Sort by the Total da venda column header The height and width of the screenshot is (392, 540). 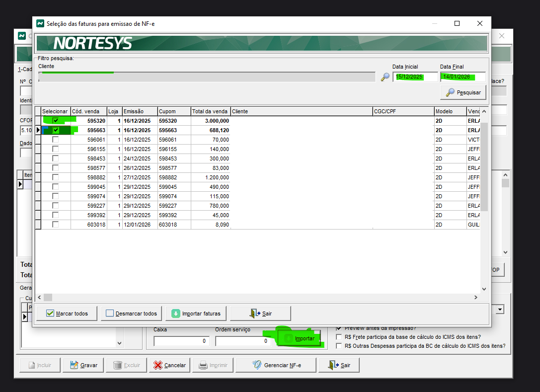pos(211,111)
